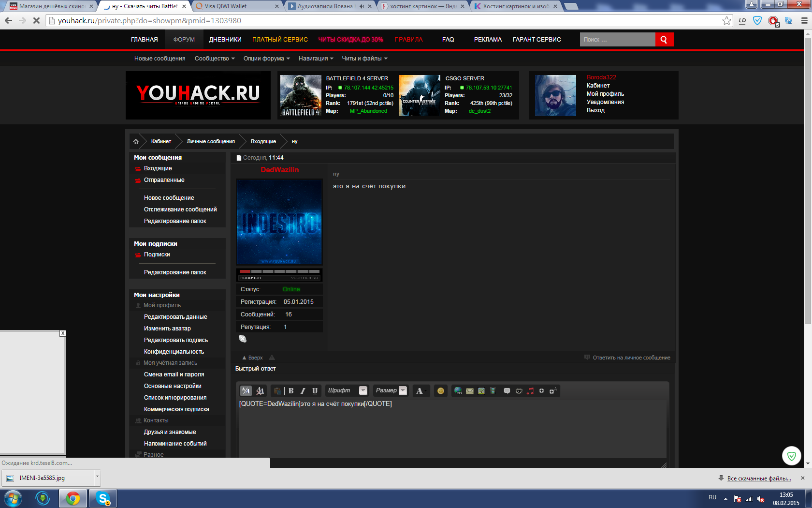The width and height of the screenshot is (812, 508).
Task: Click the Вверх scroll-to-top link
Action: pyautogui.click(x=252, y=358)
